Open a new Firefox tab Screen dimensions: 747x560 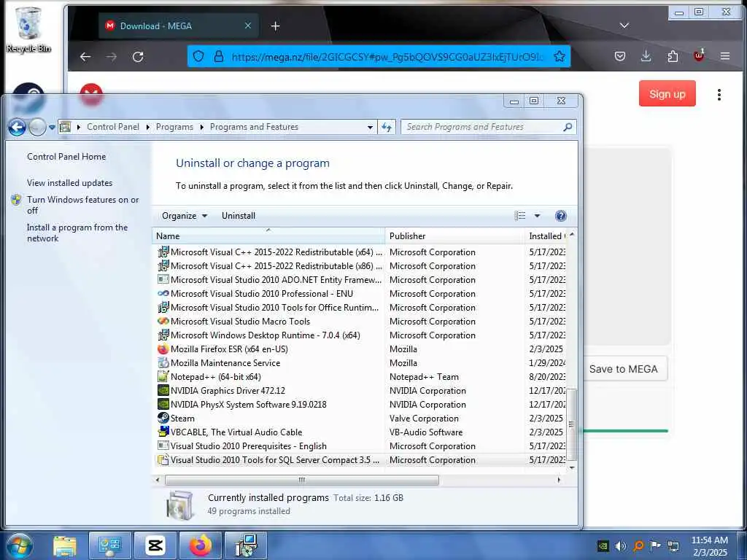(275, 26)
